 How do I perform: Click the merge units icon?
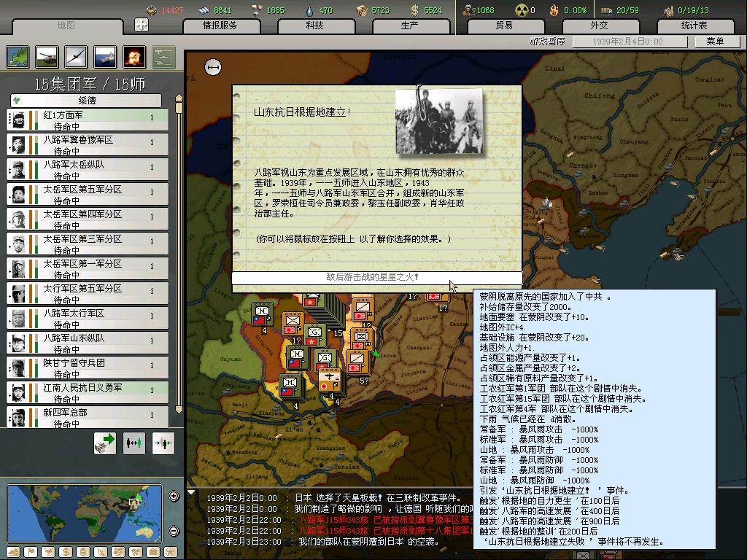pyautogui.click(x=163, y=443)
